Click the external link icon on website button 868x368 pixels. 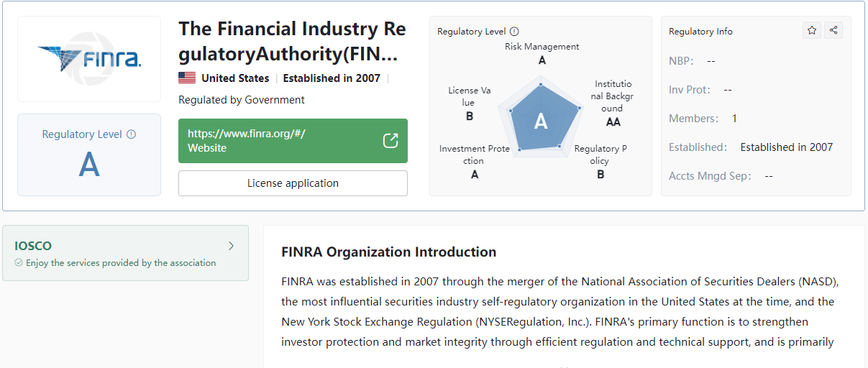390,141
